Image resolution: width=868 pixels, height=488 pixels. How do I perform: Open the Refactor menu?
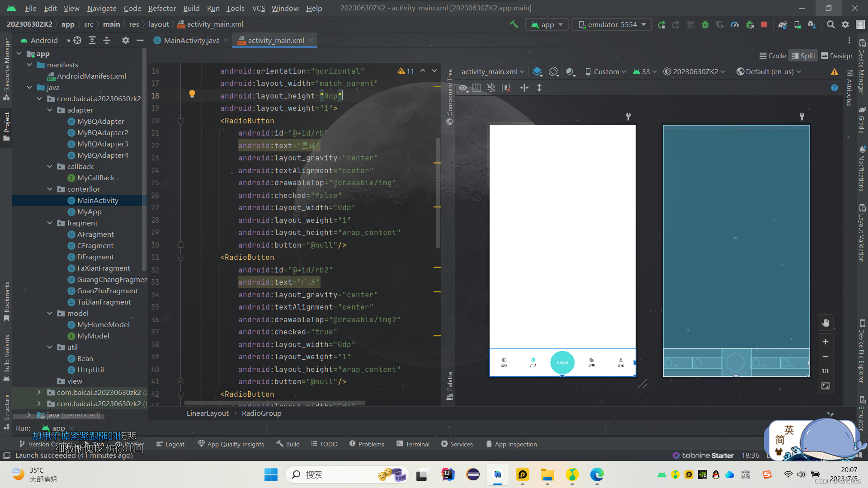coord(162,8)
